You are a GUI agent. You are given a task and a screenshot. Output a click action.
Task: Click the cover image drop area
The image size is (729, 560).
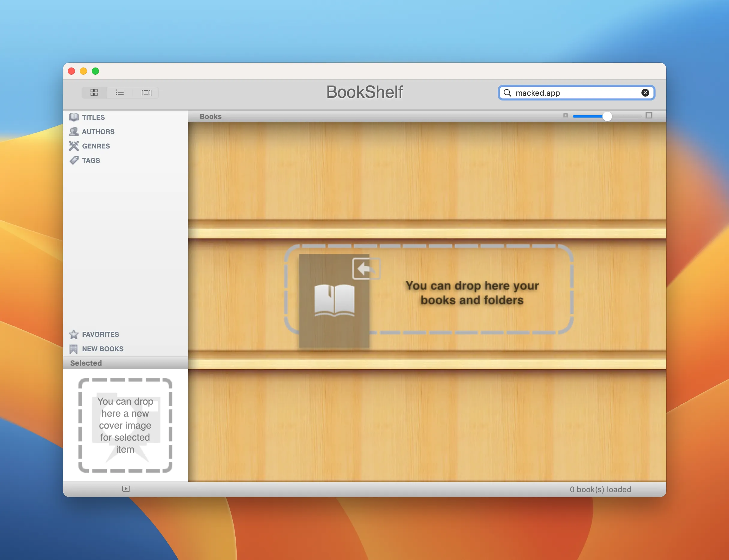tap(125, 425)
